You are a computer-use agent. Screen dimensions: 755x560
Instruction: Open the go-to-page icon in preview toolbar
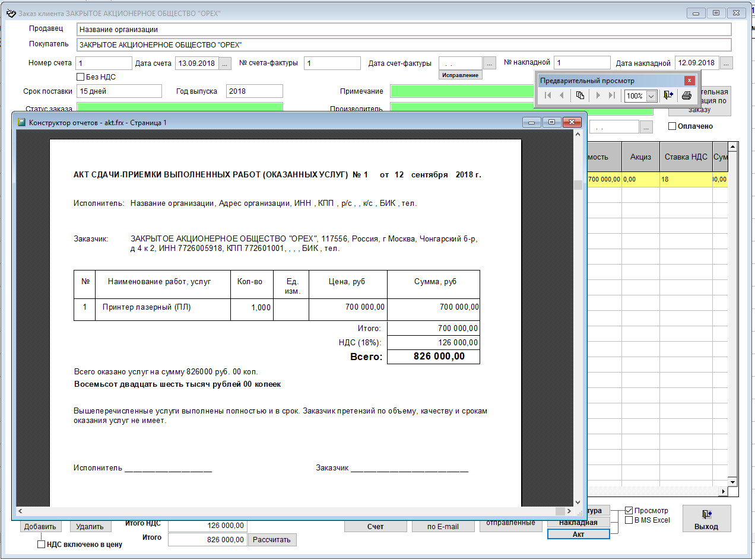[580, 96]
